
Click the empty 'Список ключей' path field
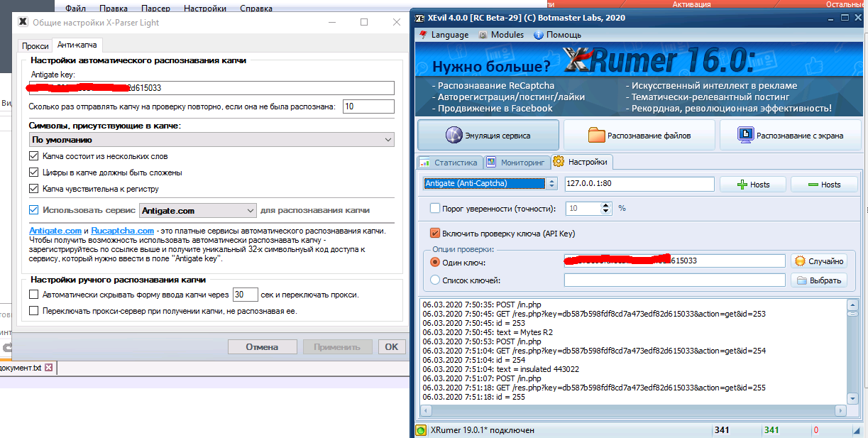(675, 280)
